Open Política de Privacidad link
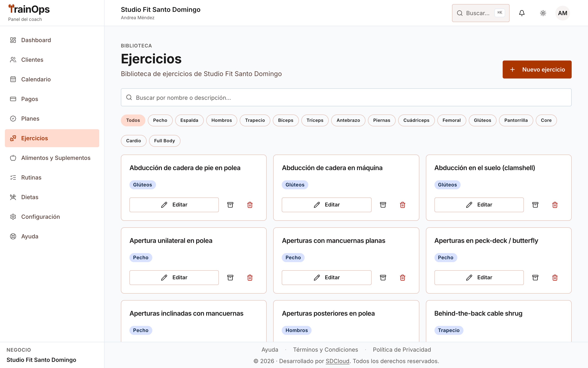Viewport: 588px width, 368px height. 402,350
